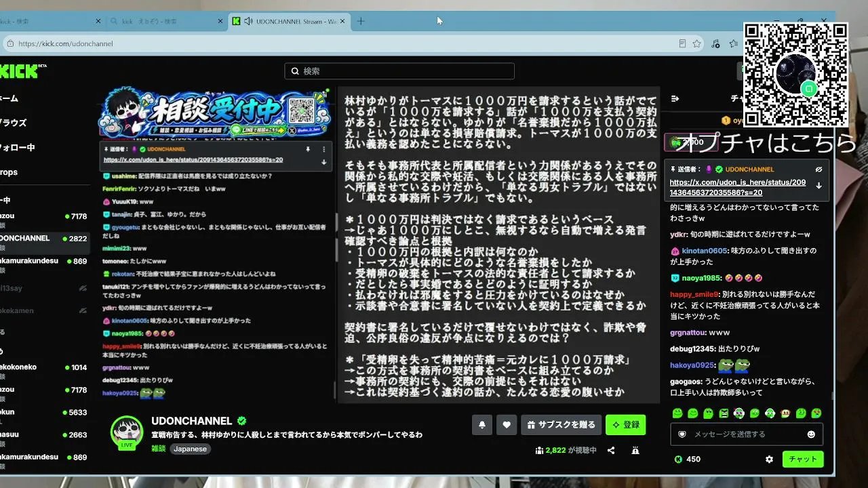Screen dimensions: 868x488
Task: Click the Kick points balance icon
Action: coord(678,459)
